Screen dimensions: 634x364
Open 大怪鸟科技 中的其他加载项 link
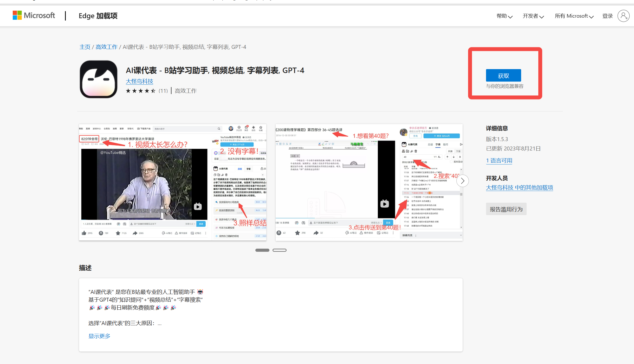tap(520, 188)
